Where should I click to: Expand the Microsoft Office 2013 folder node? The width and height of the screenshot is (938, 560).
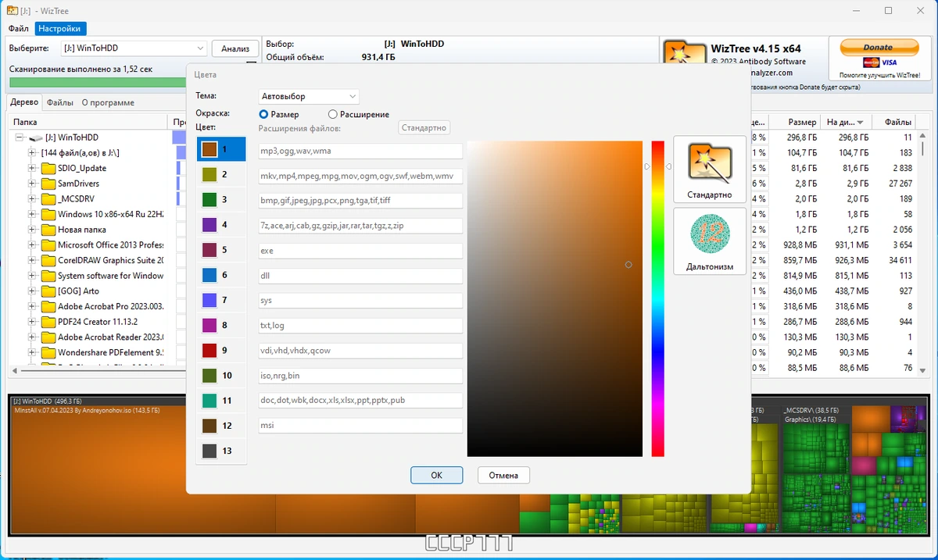pyautogui.click(x=32, y=244)
